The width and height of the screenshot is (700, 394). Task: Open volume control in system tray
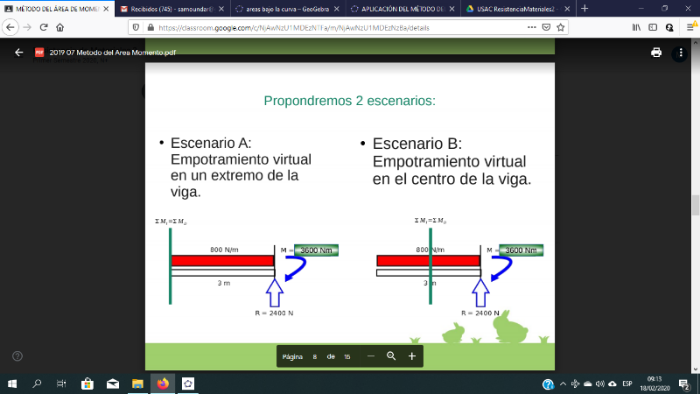click(600, 384)
